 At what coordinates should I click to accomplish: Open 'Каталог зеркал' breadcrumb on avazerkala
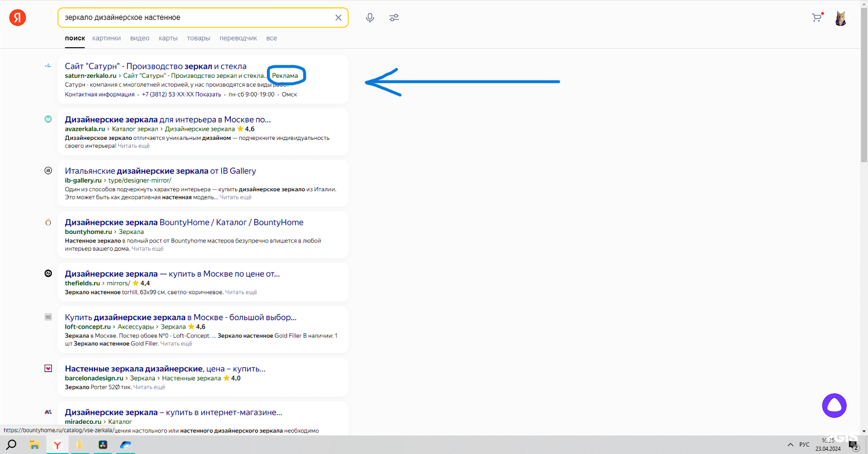click(135, 129)
